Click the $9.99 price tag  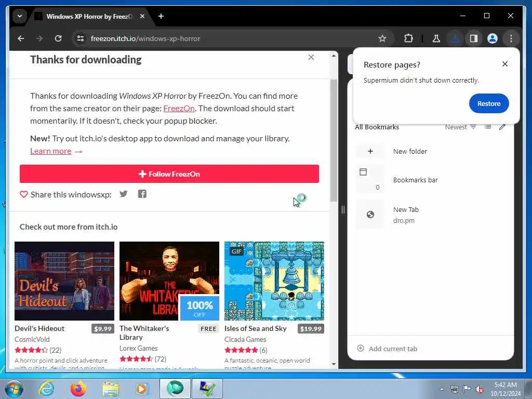[x=103, y=329]
